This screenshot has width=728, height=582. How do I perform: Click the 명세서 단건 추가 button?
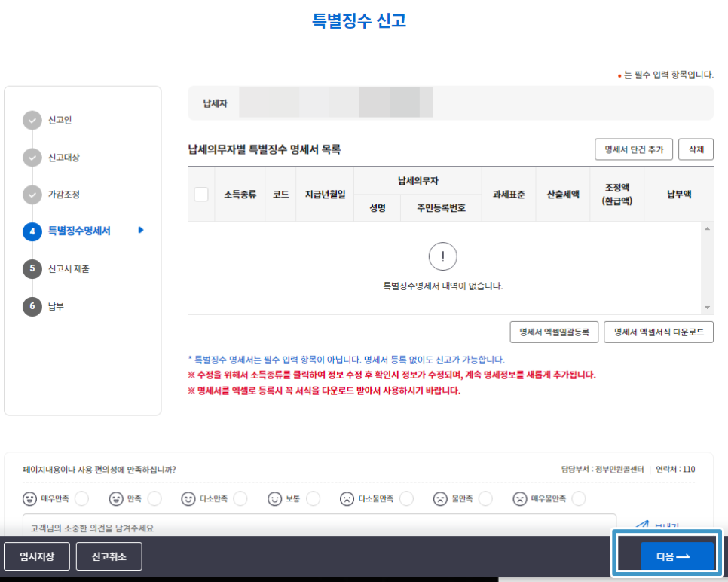click(x=634, y=149)
